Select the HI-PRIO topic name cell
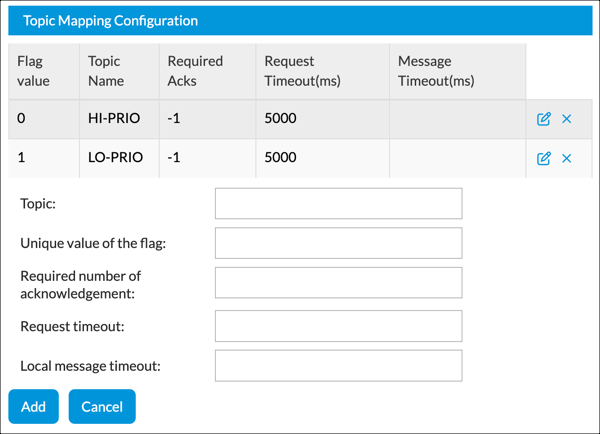The image size is (600, 434). 119,119
